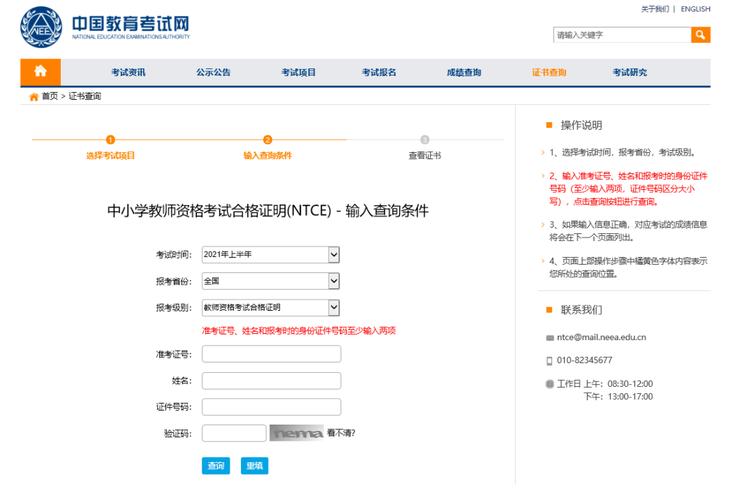Click step 1 circle 选择考试项目

pos(110,139)
